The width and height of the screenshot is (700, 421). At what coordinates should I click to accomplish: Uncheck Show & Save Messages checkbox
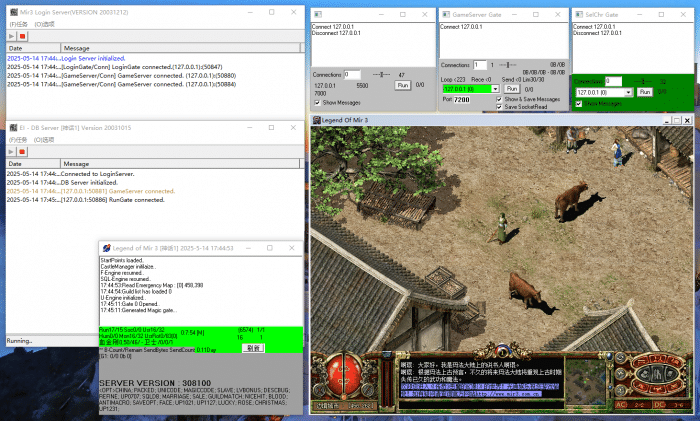click(500, 100)
